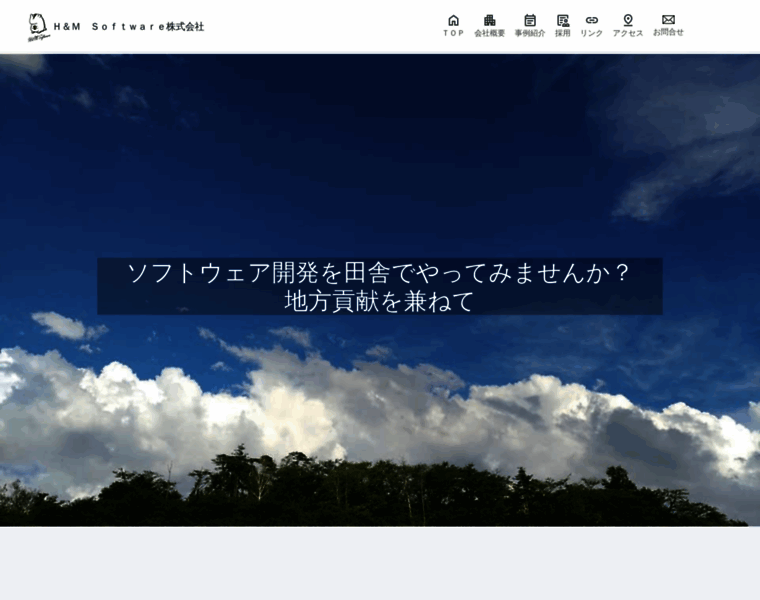Viewport: 760px width, 600px height.
Task: Click the H&M Software株式会社 site title
Action: pos(128,27)
